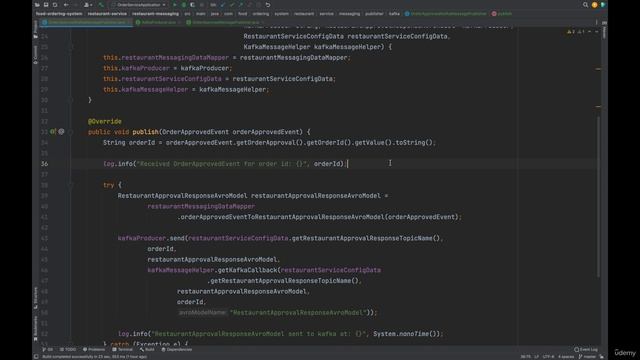Open the OrderServiceApplication run configuration dropdown
Viewport: 640px width, 360px height.
click(139, 5)
